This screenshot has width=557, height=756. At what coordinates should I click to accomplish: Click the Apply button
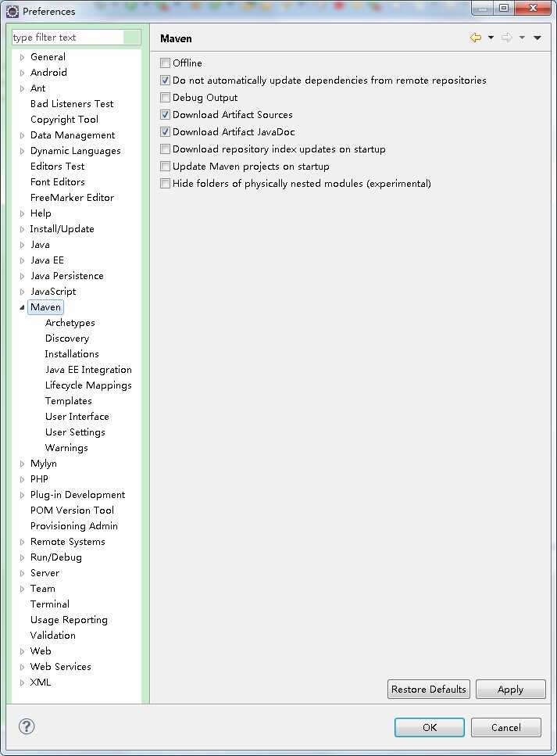(510, 689)
